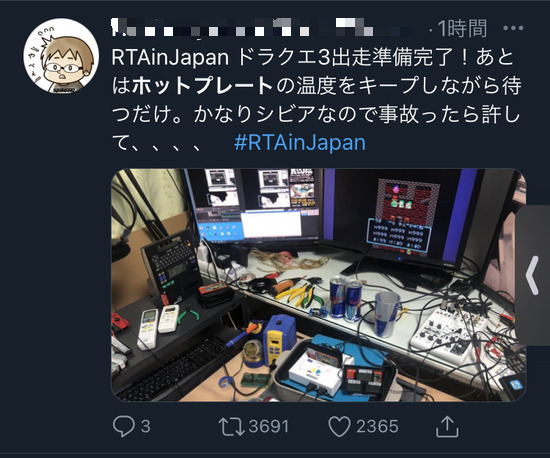Like the tweet with heart icon
Viewport: 550px width, 458px height.
[x=339, y=426]
